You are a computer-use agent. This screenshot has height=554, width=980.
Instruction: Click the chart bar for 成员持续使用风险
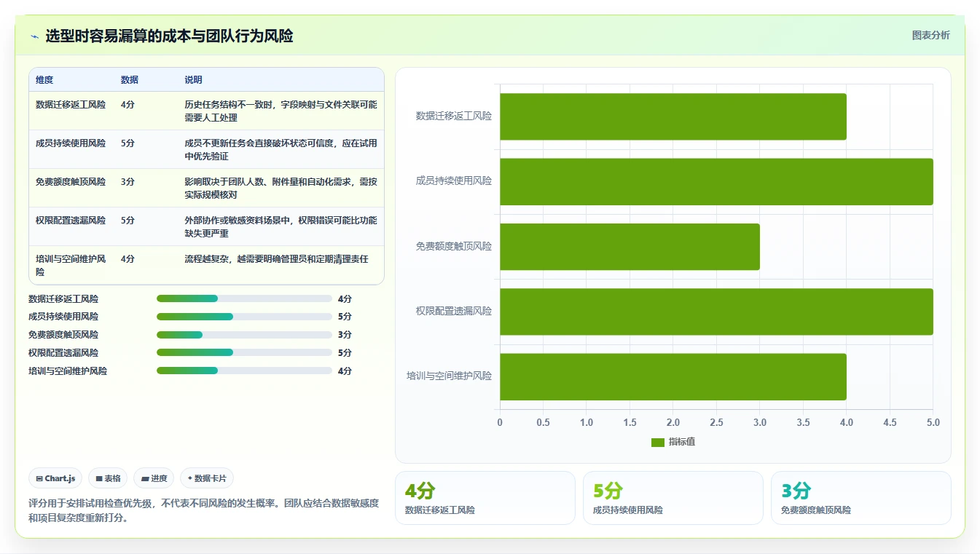coord(716,181)
